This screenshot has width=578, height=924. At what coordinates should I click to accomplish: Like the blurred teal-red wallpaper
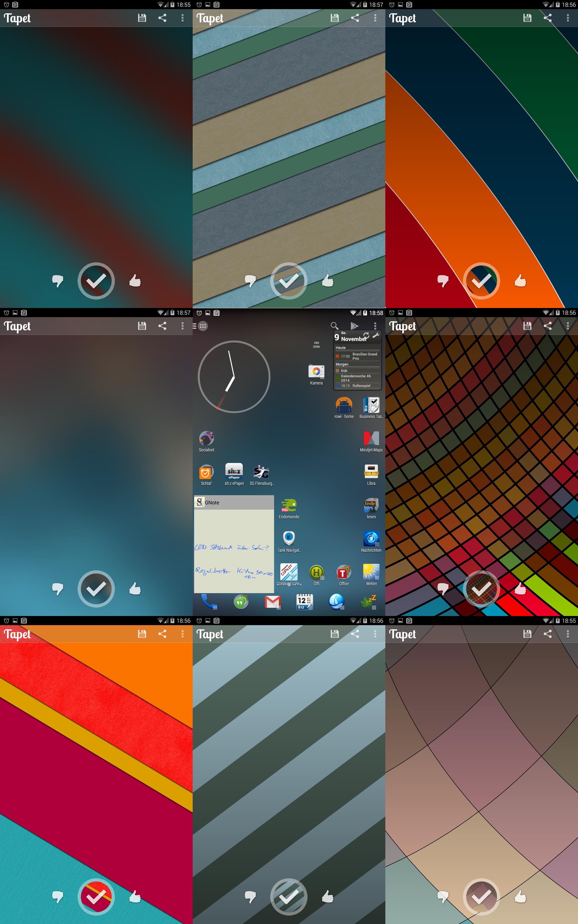click(135, 281)
